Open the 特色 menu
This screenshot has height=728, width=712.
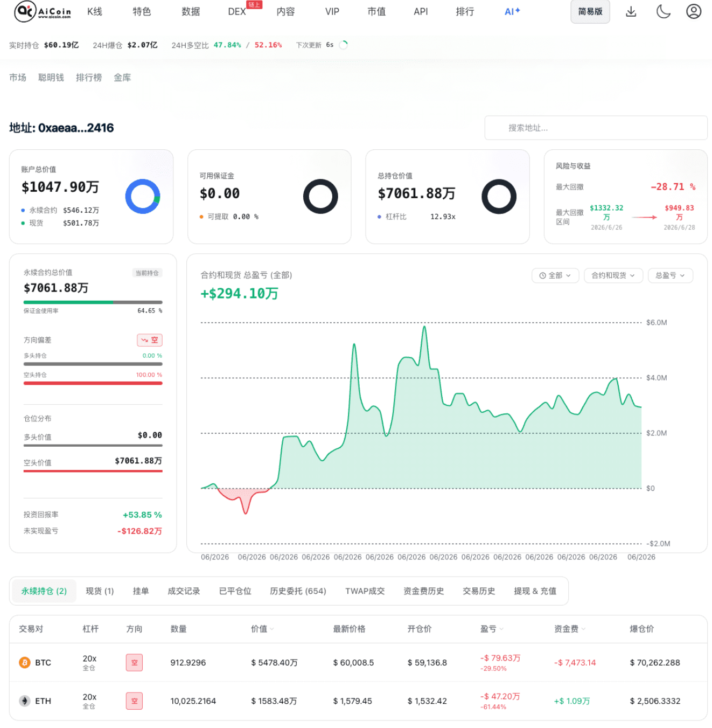tap(142, 11)
